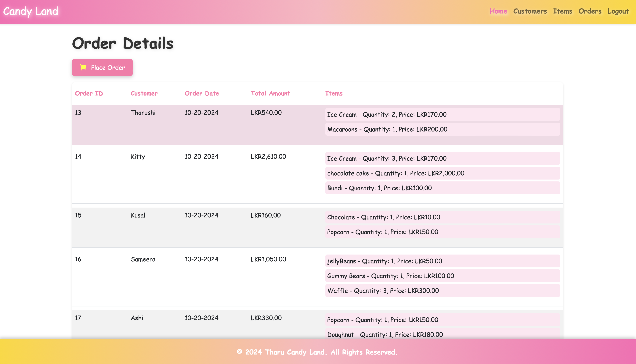Click the Candy Land brand logo
Viewport: 636px width, 364px height.
pos(31,11)
